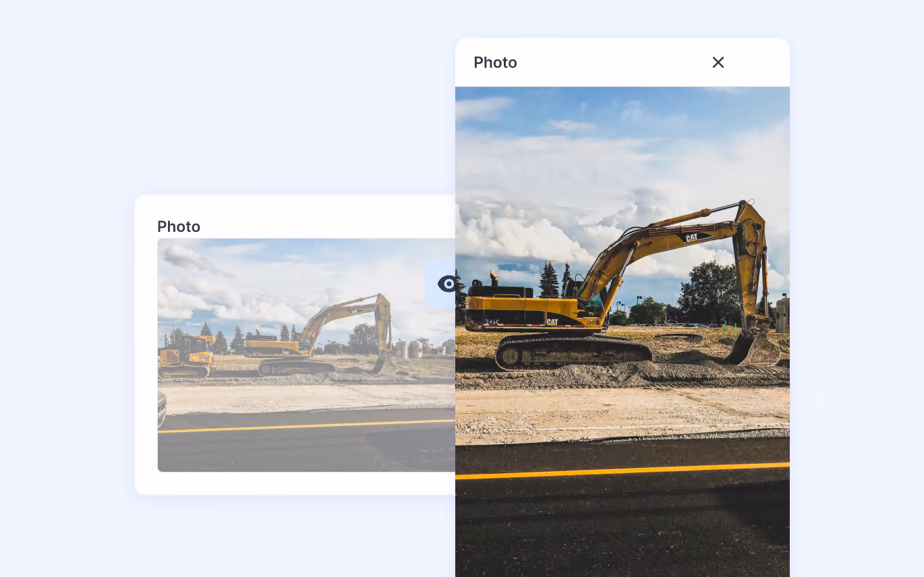Click the "Photo" label in the left card

179,226
